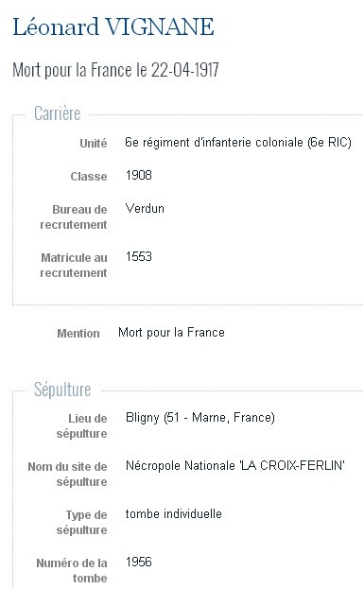Screen dimensions: 364x589
Task: Click the 'tombe individuelle' value
Action: click(x=174, y=514)
